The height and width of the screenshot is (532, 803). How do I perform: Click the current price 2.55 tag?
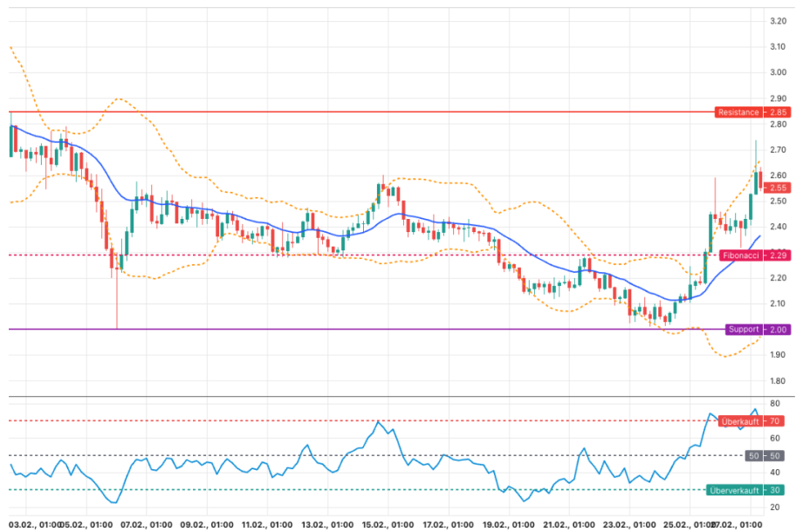[x=778, y=188]
